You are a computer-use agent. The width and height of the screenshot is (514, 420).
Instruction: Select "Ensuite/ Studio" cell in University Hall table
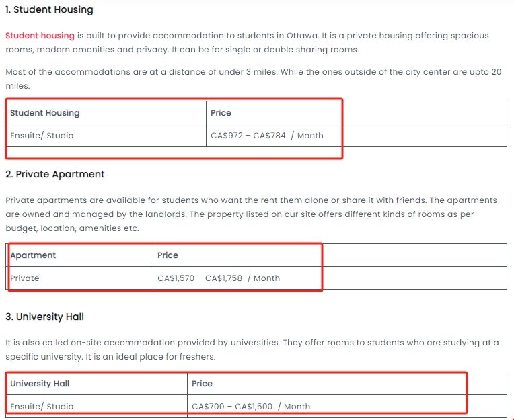click(x=42, y=406)
